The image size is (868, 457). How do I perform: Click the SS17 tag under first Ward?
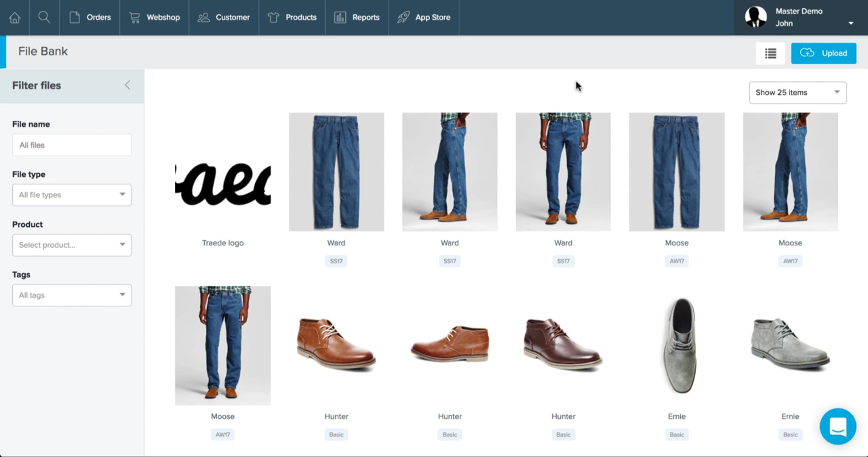(x=336, y=261)
